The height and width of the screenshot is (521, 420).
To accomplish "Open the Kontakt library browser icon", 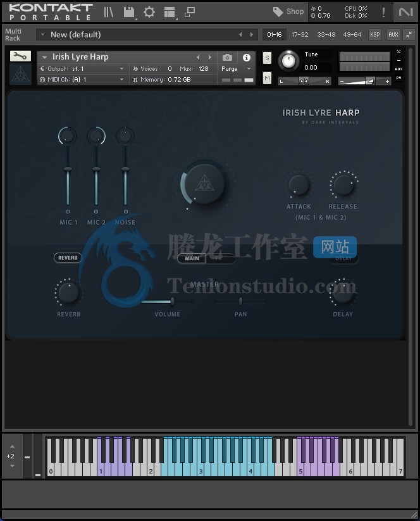I will tap(109, 12).
